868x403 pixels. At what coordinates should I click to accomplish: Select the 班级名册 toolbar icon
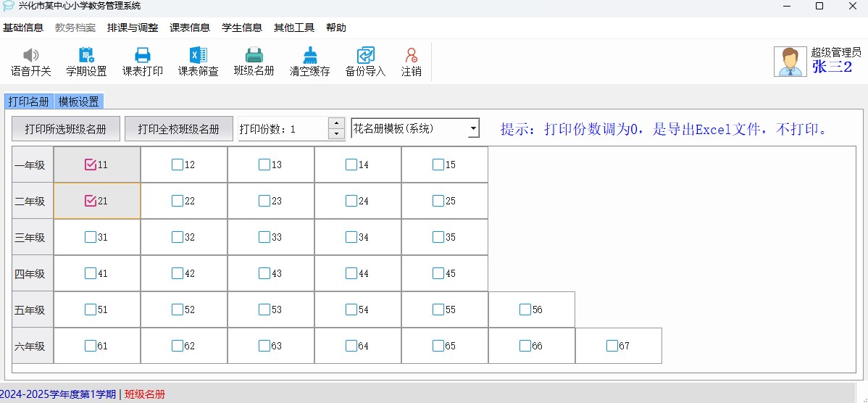click(254, 56)
